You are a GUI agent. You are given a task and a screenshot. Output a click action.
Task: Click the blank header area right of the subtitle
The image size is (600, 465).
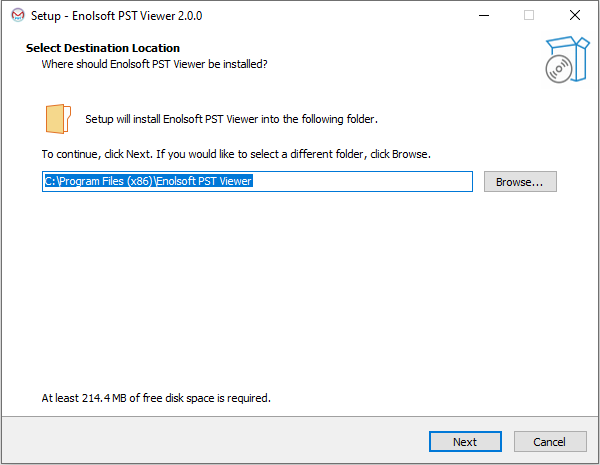click(400, 64)
